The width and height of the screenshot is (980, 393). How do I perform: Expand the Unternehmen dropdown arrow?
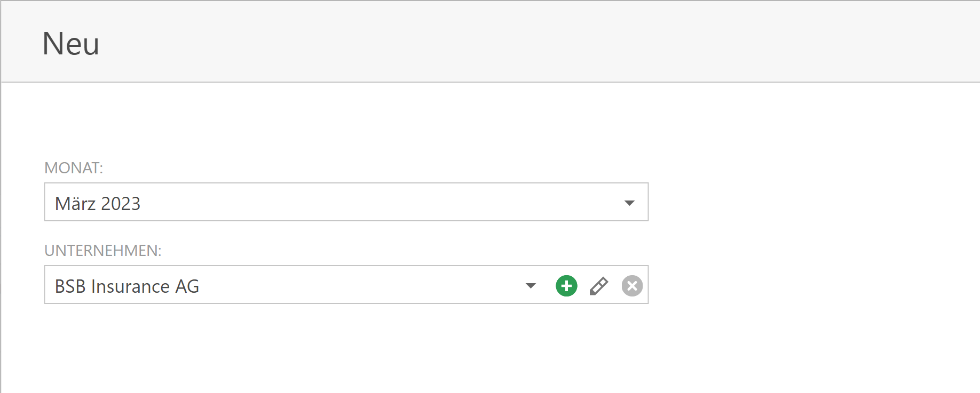point(531,286)
